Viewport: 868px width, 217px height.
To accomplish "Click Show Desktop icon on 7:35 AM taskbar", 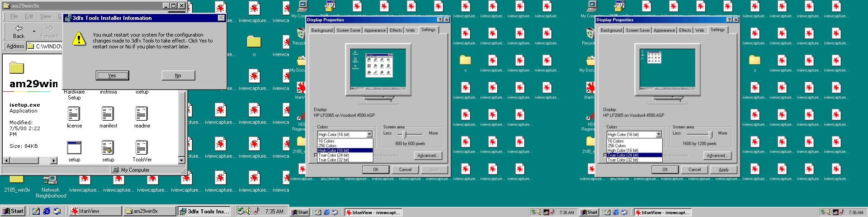I will (36, 211).
